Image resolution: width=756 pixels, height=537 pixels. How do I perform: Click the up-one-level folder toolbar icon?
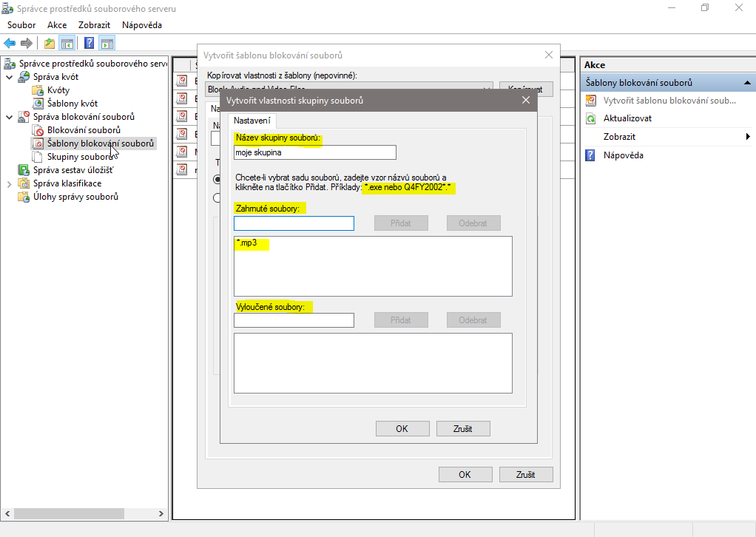pyautogui.click(x=50, y=43)
